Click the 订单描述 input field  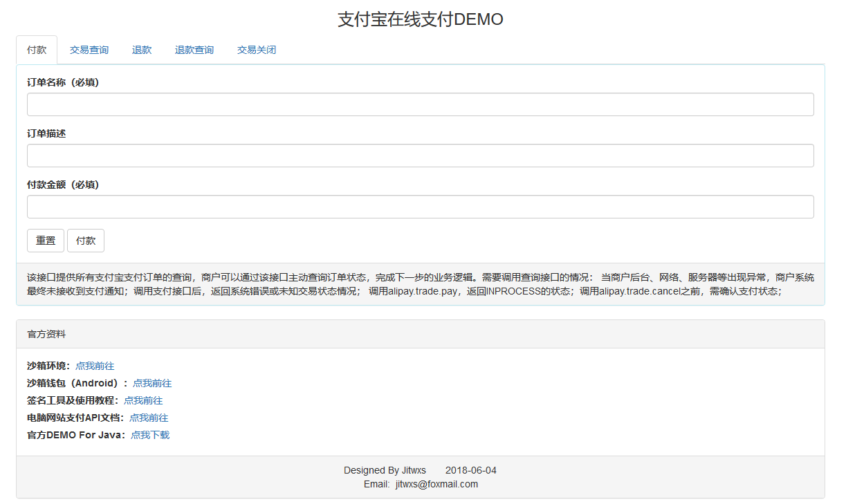[420, 156]
